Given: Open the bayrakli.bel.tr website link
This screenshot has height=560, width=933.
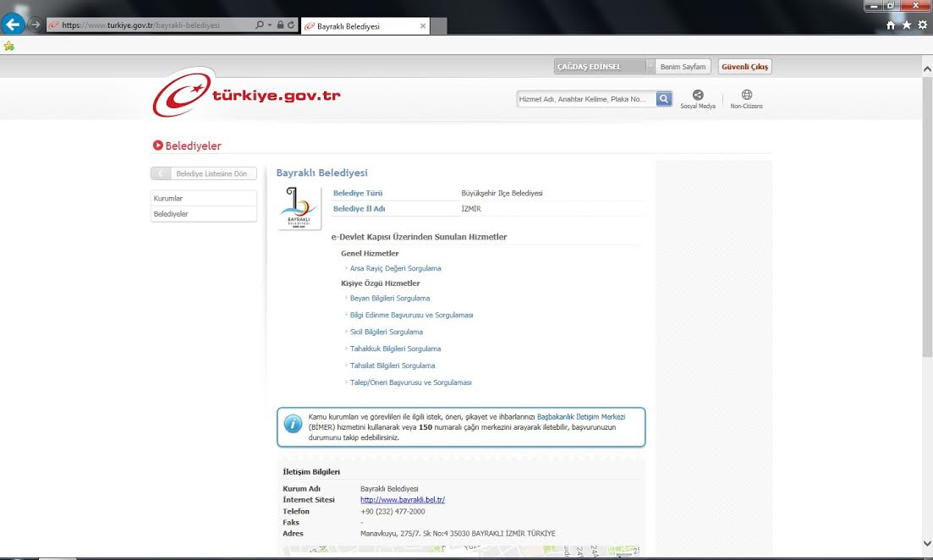Looking at the screenshot, I should coord(402,500).
